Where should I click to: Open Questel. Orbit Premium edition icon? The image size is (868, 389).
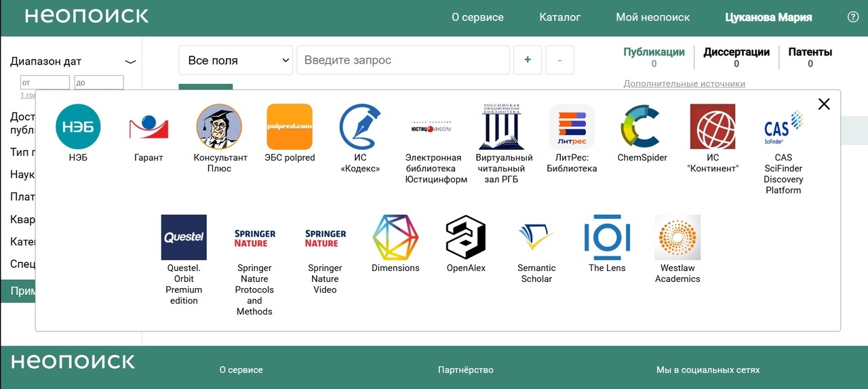pos(184,237)
